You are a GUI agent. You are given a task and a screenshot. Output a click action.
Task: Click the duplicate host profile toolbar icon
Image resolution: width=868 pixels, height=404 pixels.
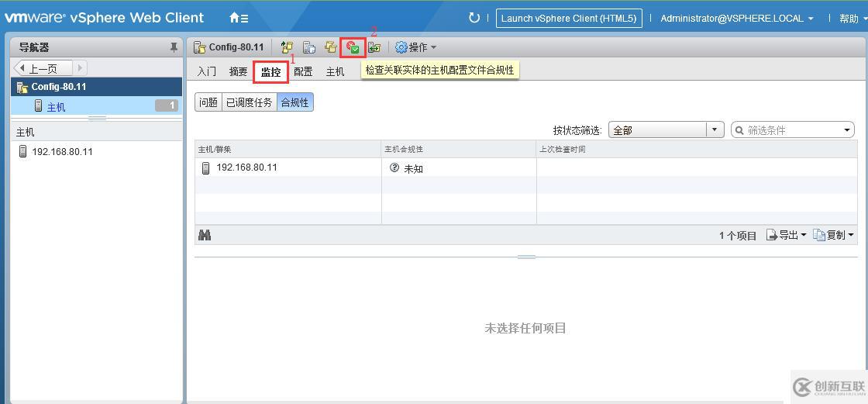(331, 47)
